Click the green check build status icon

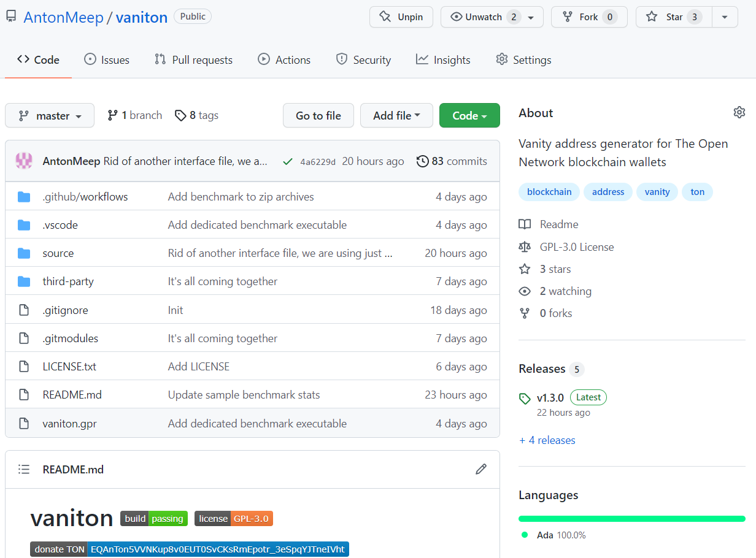pos(287,162)
